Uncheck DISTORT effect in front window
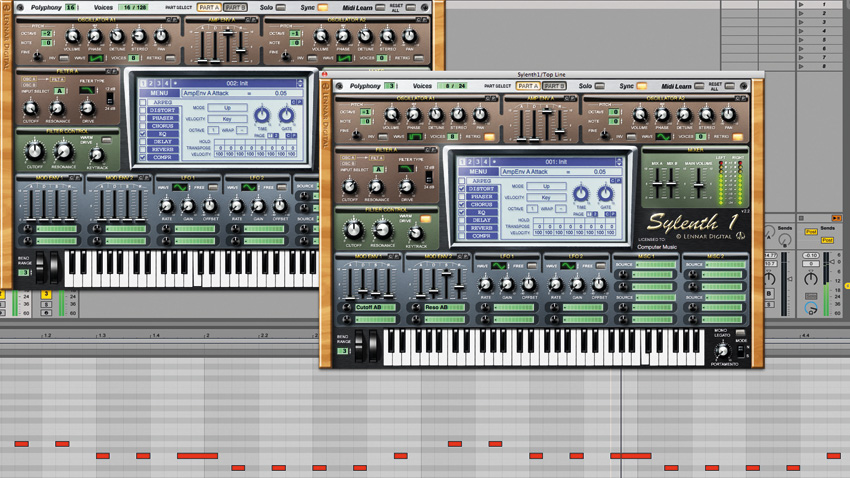Viewport: 850px width, 478px height. point(462,189)
